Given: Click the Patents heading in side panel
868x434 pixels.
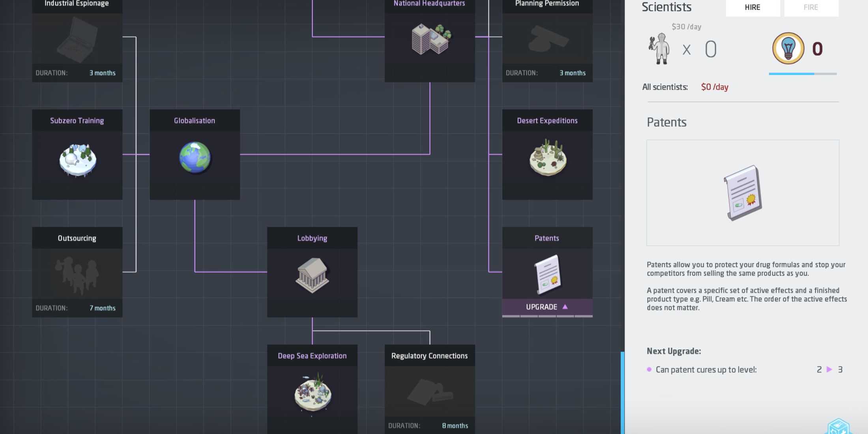Looking at the screenshot, I should click(x=666, y=122).
